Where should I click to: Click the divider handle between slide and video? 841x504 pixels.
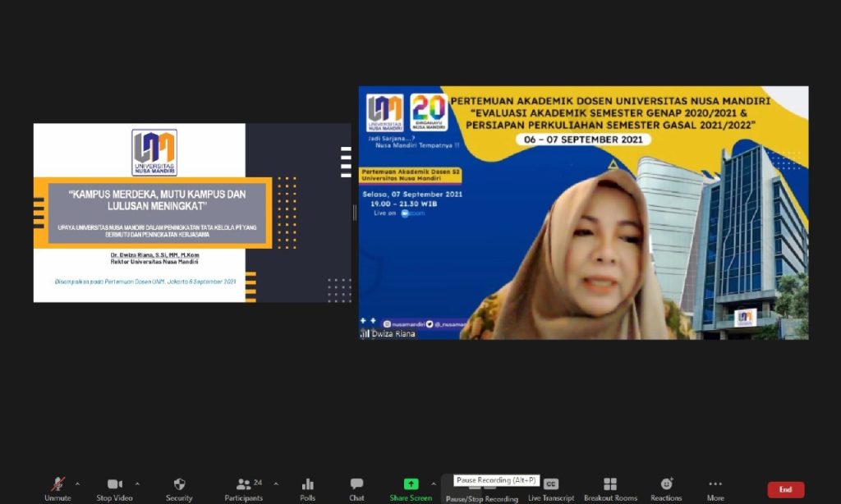pyautogui.click(x=355, y=213)
